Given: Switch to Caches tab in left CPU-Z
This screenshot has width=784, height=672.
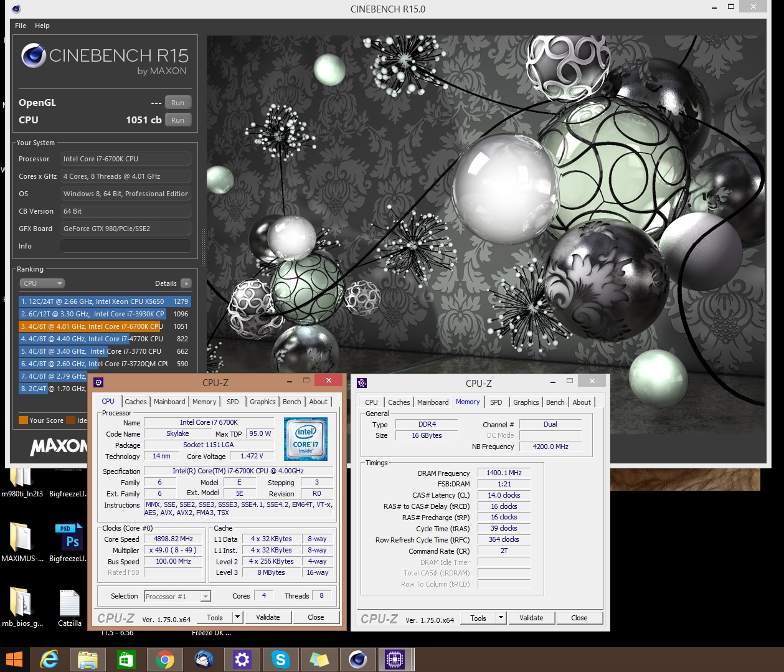Looking at the screenshot, I should 136,402.
